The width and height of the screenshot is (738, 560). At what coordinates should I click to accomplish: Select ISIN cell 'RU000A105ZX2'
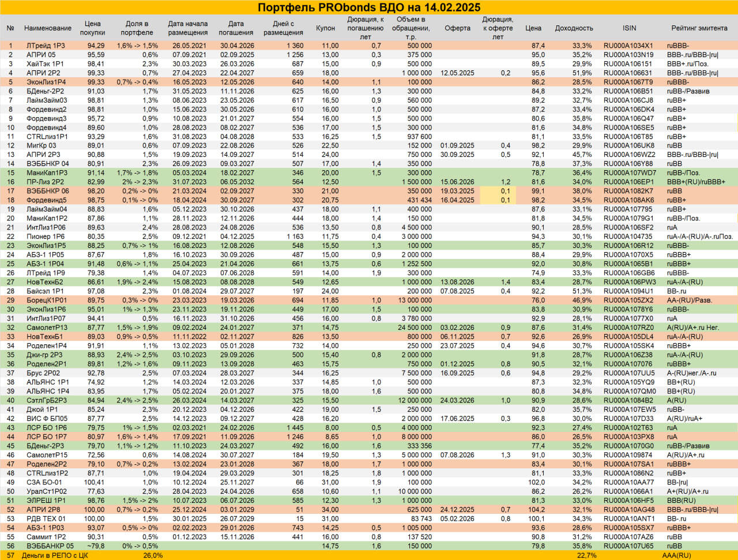628,300
